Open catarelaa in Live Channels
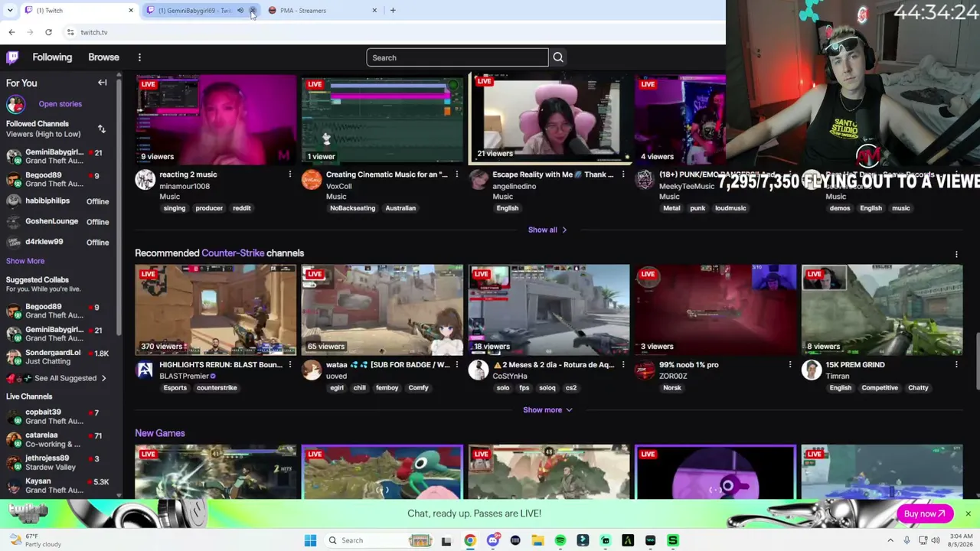 [58, 440]
